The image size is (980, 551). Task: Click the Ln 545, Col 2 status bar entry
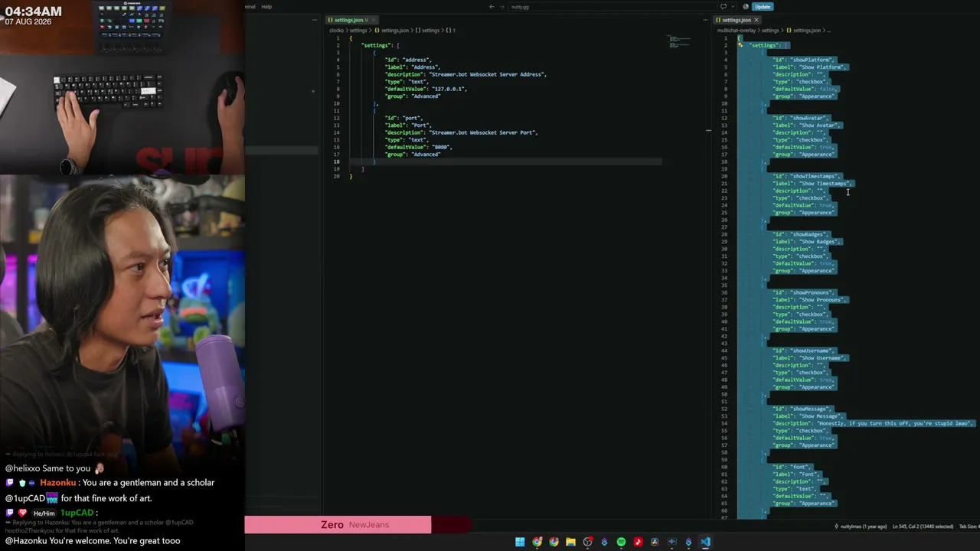923,527
